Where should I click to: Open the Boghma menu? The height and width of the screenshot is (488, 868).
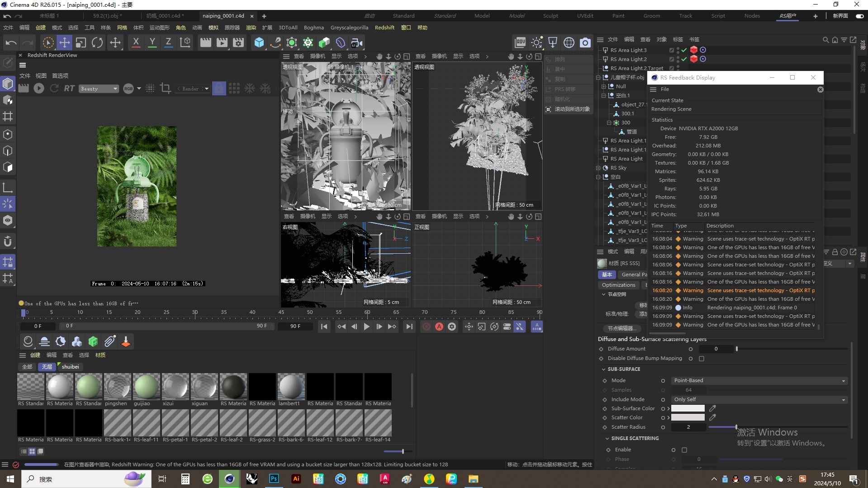click(314, 28)
